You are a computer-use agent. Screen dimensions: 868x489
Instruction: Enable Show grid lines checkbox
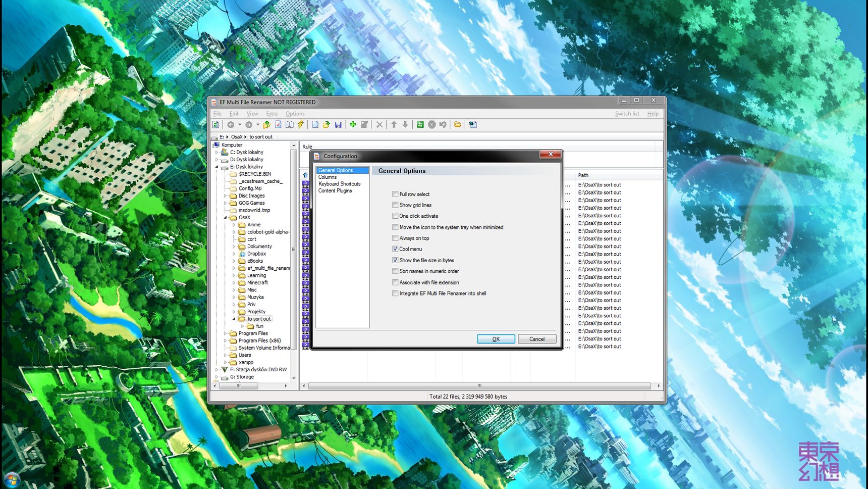395,205
